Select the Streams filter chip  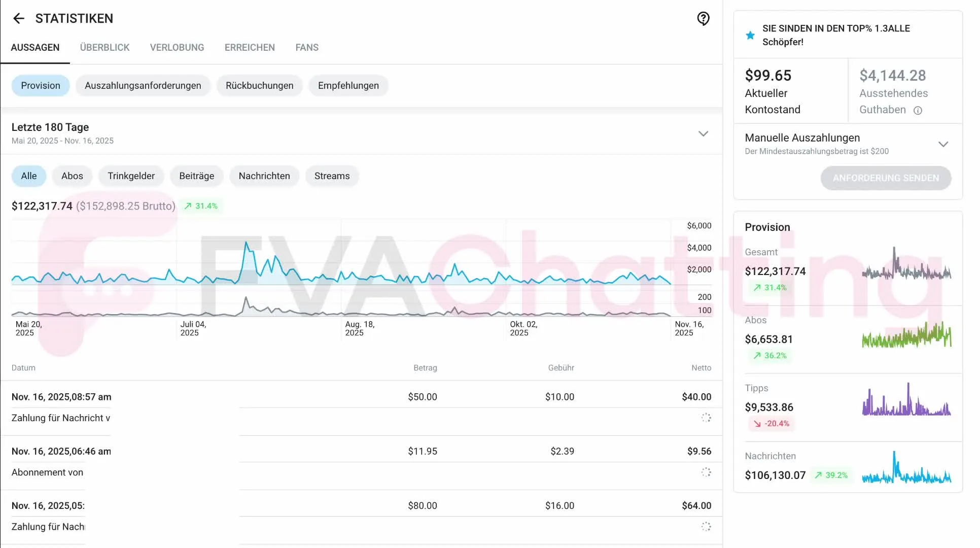(x=332, y=176)
